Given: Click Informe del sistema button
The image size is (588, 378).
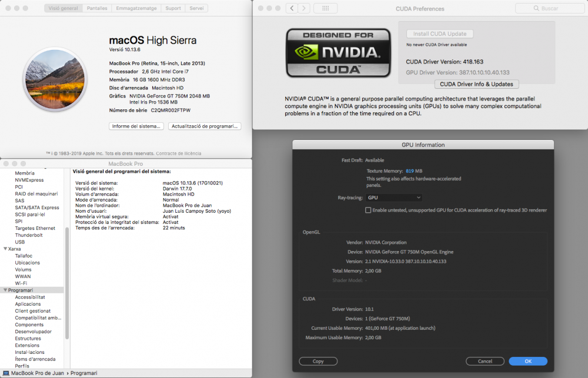Looking at the screenshot, I should [x=136, y=126].
